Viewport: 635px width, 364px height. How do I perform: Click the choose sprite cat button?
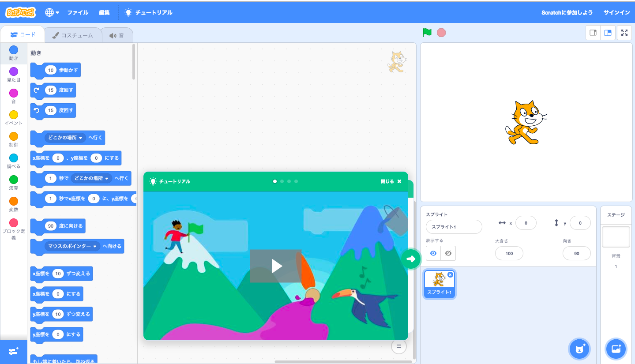tap(579, 349)
